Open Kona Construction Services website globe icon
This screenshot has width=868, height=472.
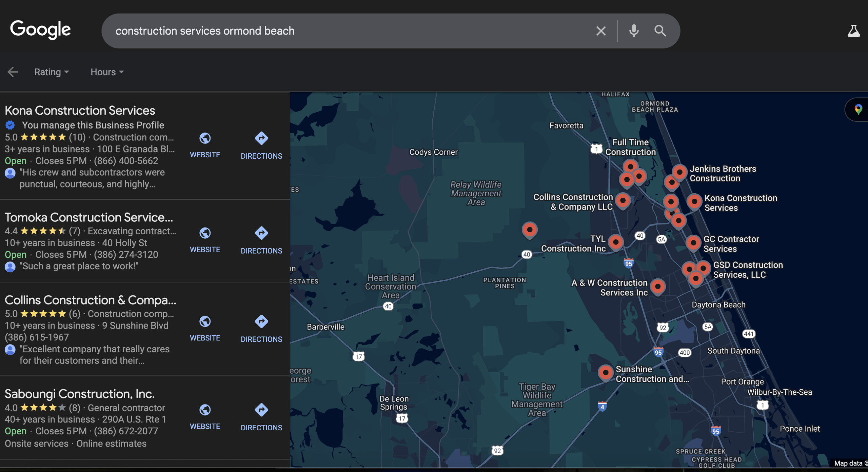(x=205, y=138)
